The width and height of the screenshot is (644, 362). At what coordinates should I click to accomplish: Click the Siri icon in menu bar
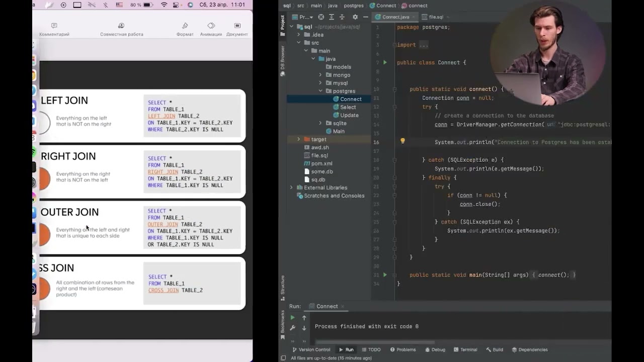tap(190, 5)
